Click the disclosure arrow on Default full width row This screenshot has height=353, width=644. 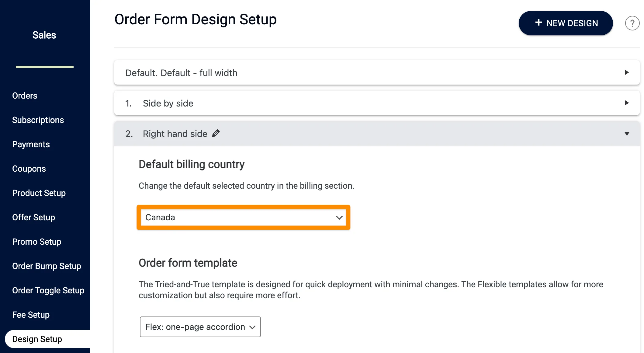point(626,72)
